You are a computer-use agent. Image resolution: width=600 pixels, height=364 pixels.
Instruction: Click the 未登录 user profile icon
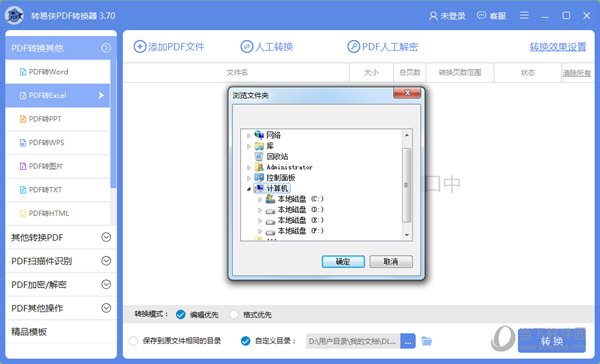pos(433,16)
